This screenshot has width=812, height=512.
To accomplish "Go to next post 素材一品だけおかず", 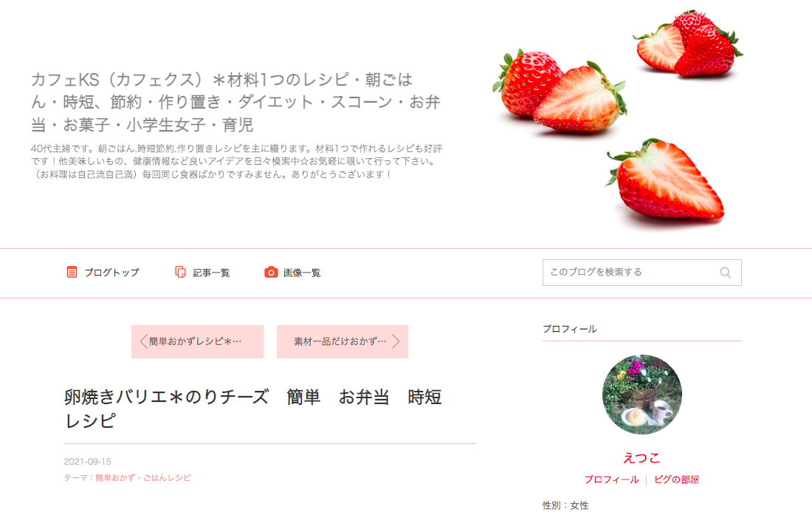I will click(343, 341).
